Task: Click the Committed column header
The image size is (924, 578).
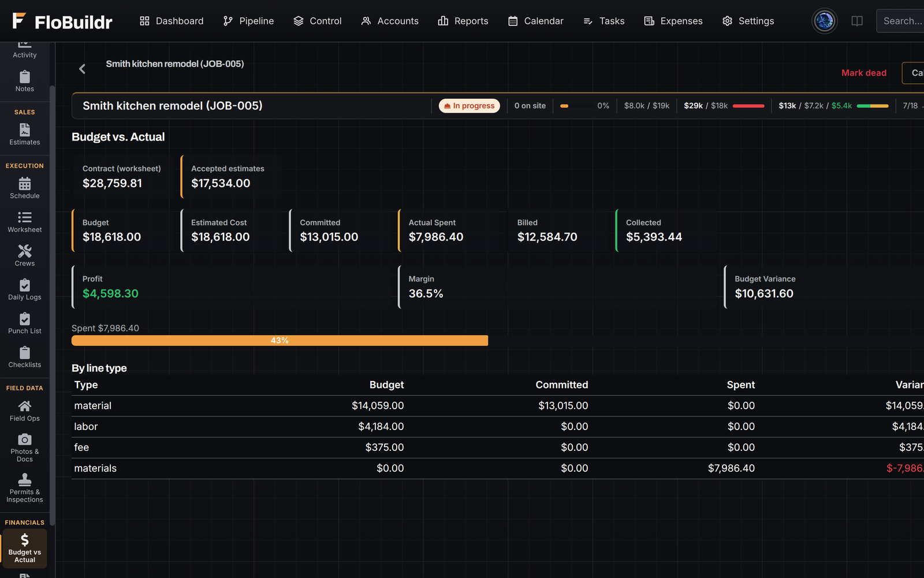Action: 561,385
